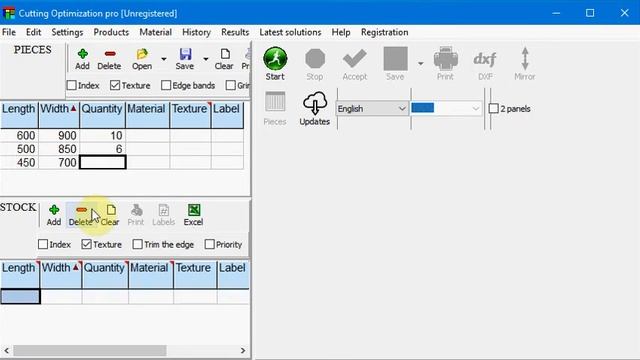Mirror the layout
The image size is (640, 360).
(524, 63)
